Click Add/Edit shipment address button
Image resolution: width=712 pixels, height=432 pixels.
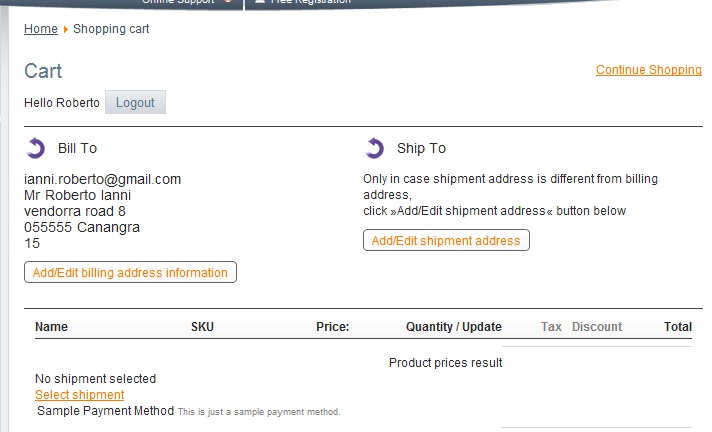click(446, 240)
